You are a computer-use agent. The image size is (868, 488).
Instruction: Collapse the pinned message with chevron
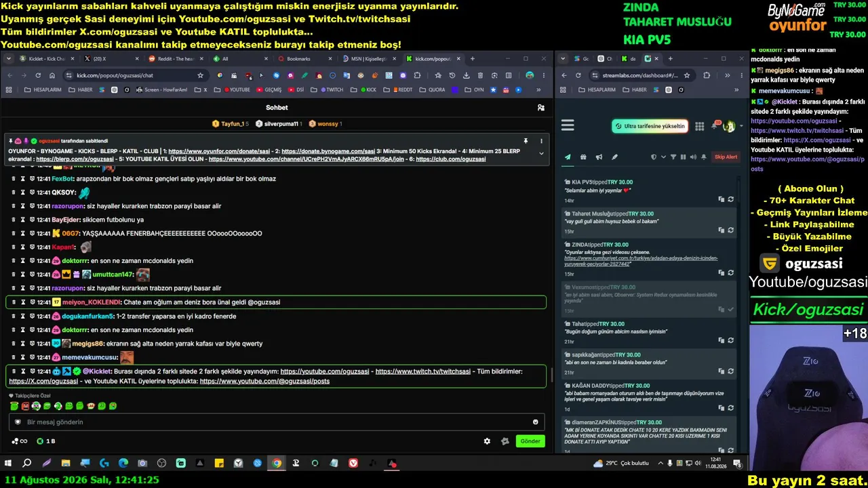pos(541,154)
